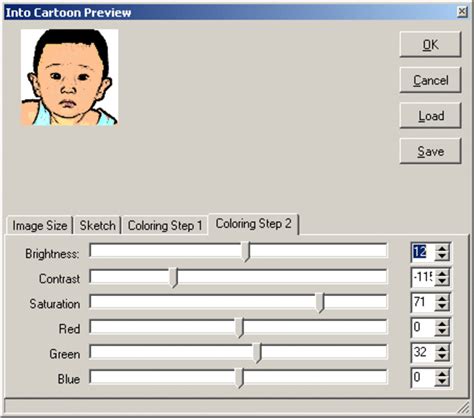Viewport: 474px width, 418px height.
Task: Click the Cancel button
Action: coord(430,80)
